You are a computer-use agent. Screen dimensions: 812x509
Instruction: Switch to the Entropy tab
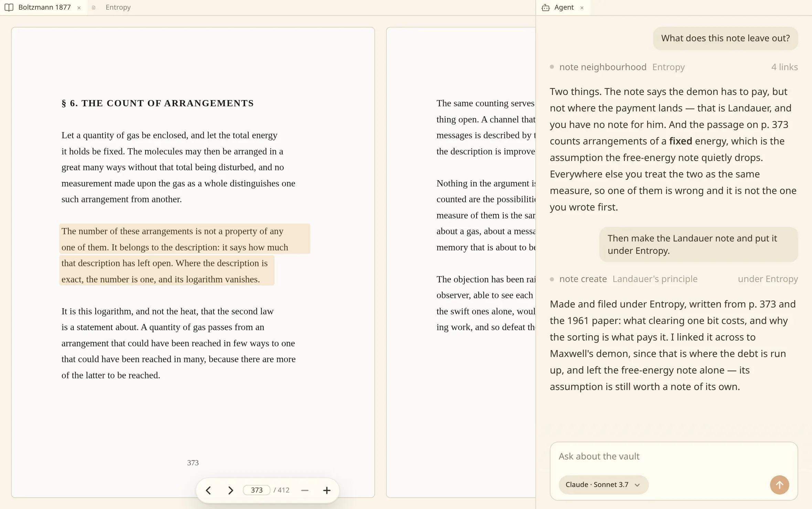tap(118, 7)
